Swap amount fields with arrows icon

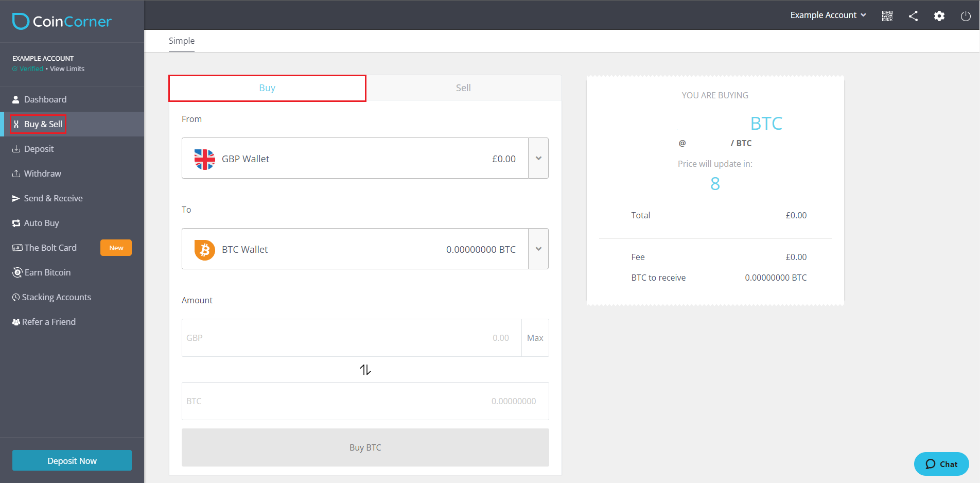(x=365, y=370)
